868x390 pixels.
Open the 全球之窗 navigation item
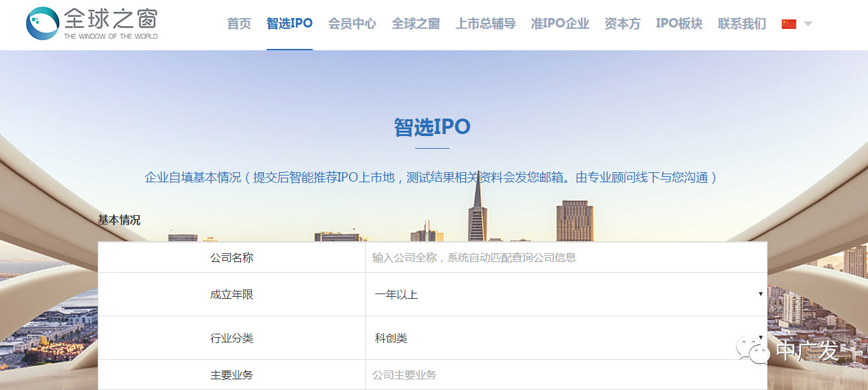pos(416,24)
